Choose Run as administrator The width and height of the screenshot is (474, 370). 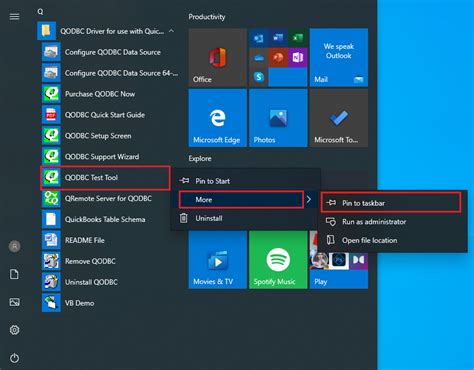pyautogui.click(x=391, y=221)
